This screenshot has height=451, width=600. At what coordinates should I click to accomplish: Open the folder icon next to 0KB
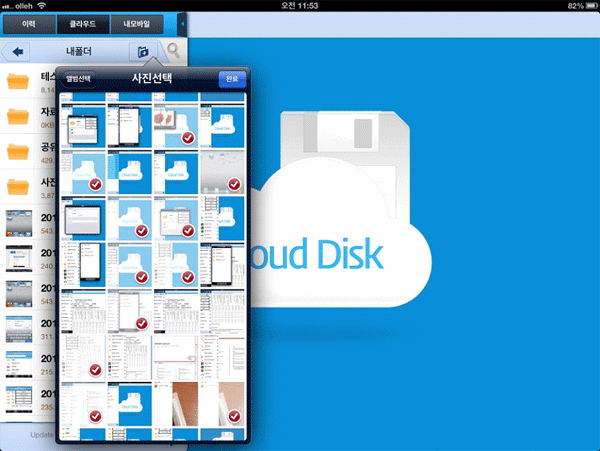coord(18,116)
